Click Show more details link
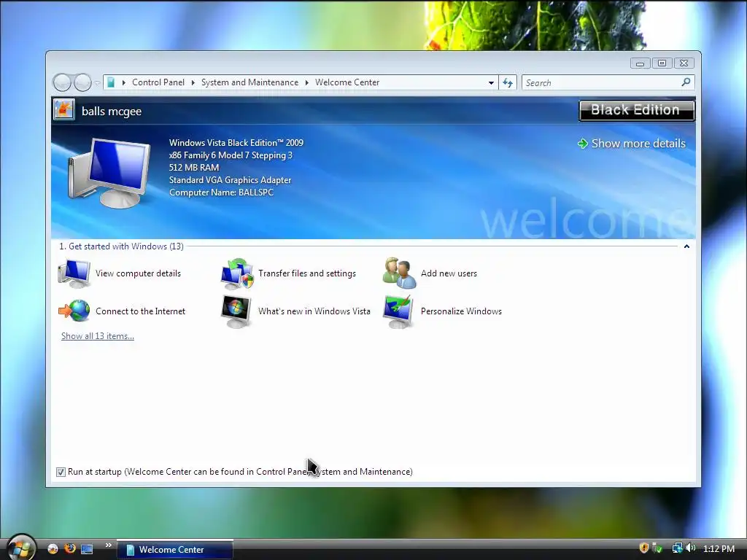Viewport: 747px width, 560px height. 638,144
